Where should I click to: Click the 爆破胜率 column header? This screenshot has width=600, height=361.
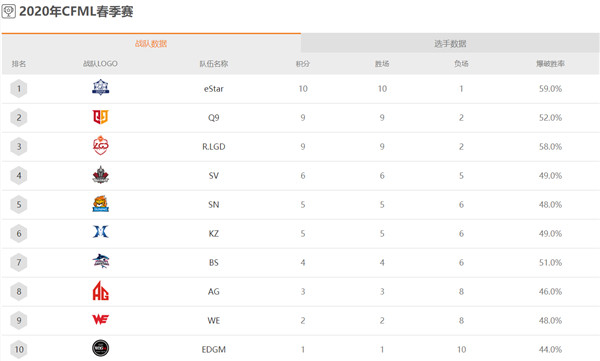[550, 64]
